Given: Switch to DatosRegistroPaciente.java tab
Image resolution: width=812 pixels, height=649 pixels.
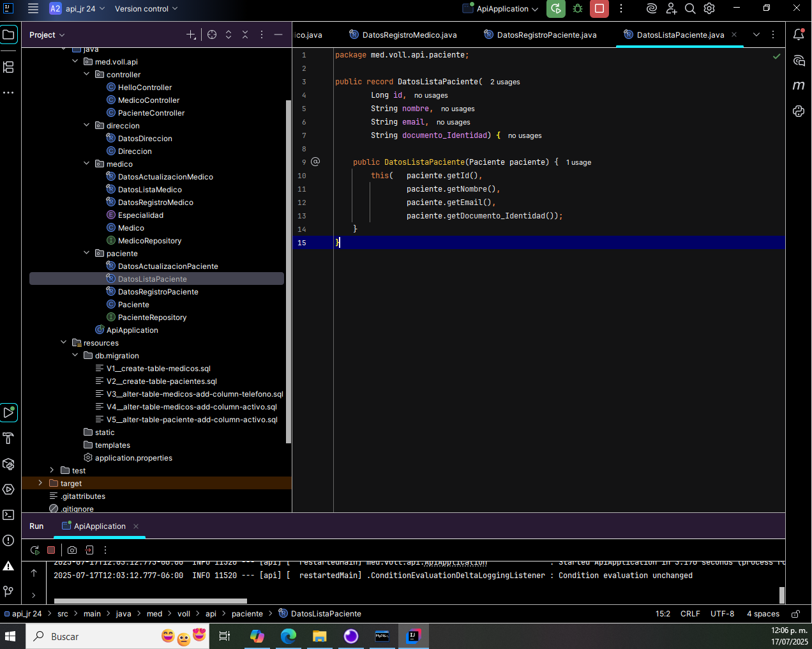Looking at the screenshot, I should pos(540,34).
